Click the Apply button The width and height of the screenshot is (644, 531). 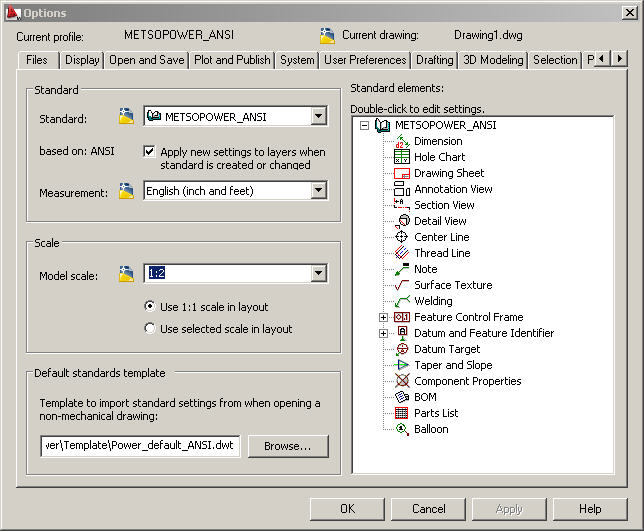pyautogui.click(x=509, y=509)
